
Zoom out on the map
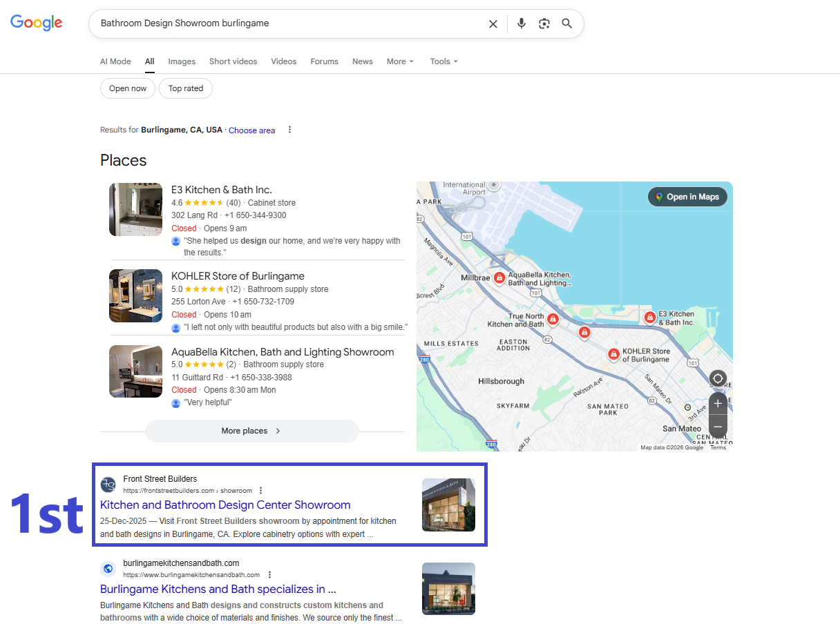(718, 427)
